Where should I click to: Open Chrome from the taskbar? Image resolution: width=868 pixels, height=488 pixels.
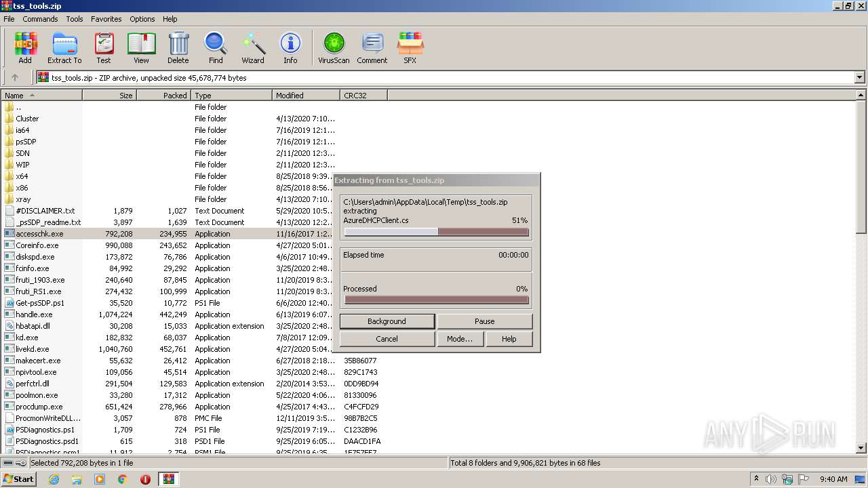tap(122, 479)
